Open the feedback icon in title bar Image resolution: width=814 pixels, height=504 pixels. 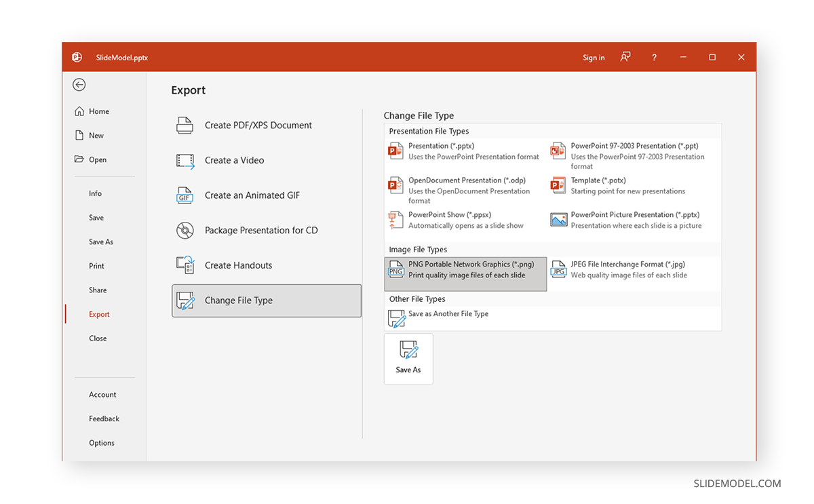(625, 58)
